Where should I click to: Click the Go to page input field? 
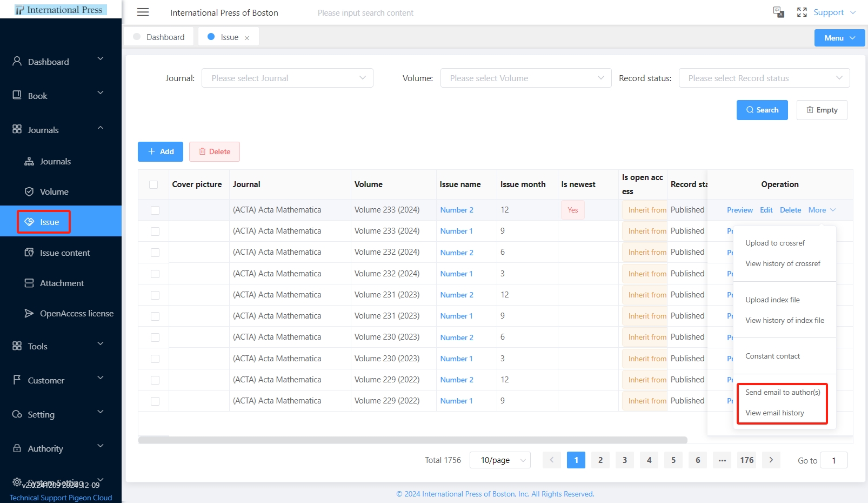click(x=833, y=460)
